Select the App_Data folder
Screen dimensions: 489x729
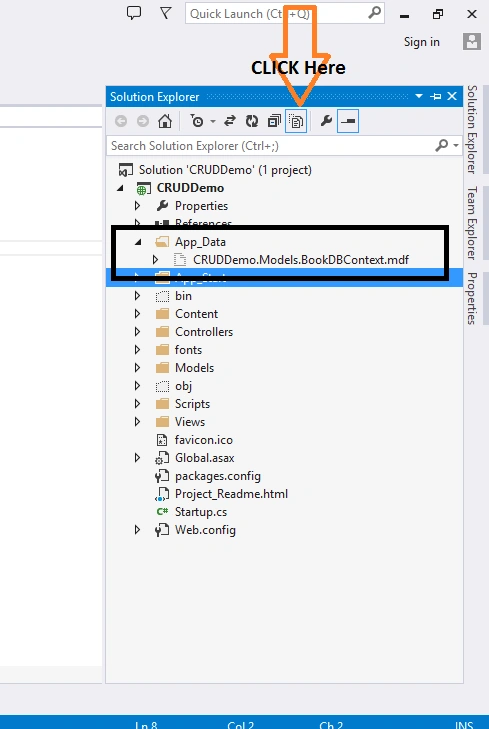pyautogui.click(x=200, y=242)
